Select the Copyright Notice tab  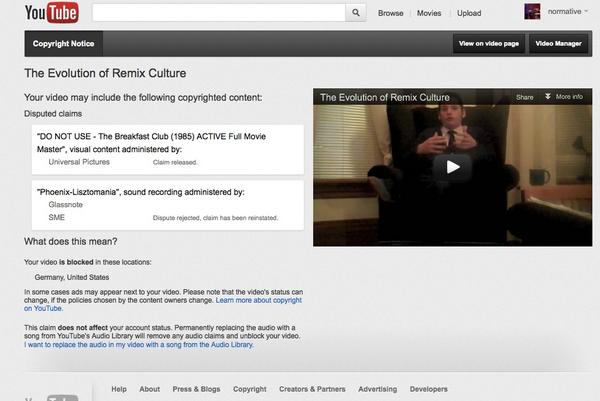click(x=64, y=44)
